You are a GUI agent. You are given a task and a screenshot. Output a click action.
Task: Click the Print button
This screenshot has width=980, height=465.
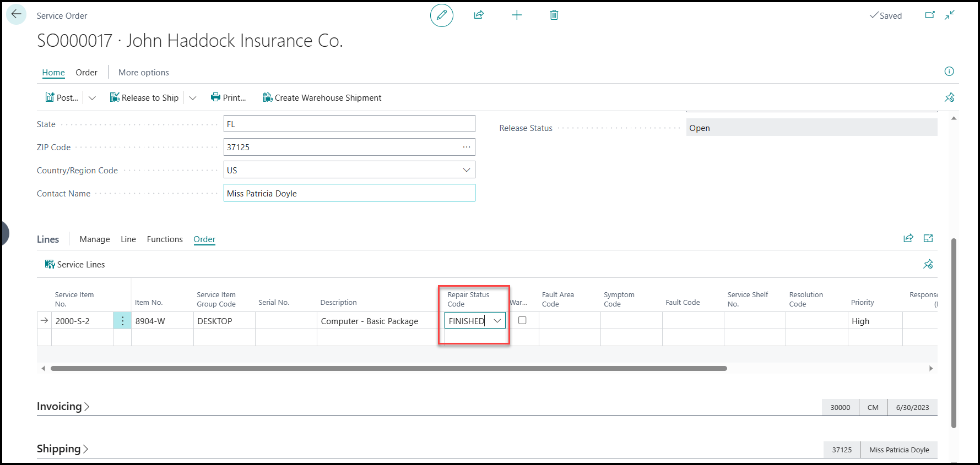(229, 98)
